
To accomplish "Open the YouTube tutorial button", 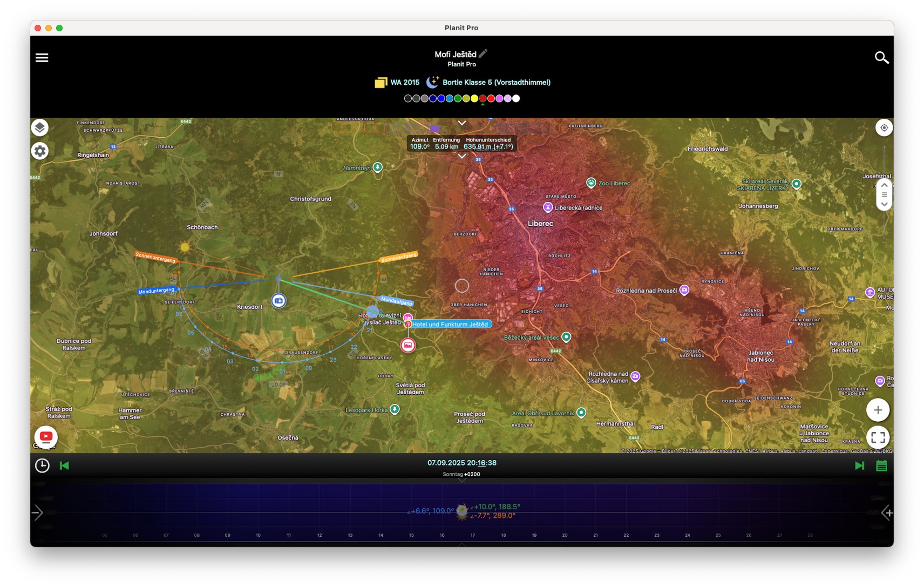I will pos(46,436).
